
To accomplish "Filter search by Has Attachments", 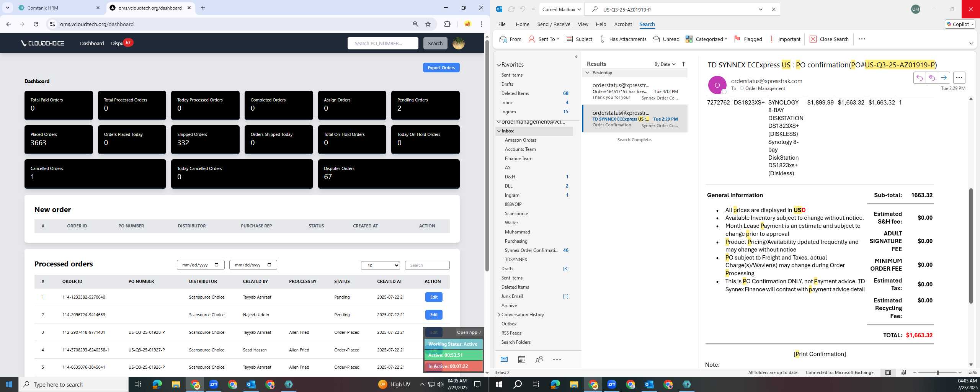I will (x=623, y=39).
